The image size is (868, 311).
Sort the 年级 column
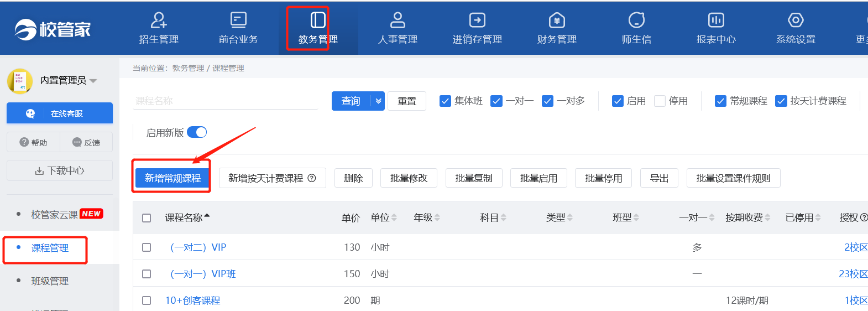tap(437, 218)
